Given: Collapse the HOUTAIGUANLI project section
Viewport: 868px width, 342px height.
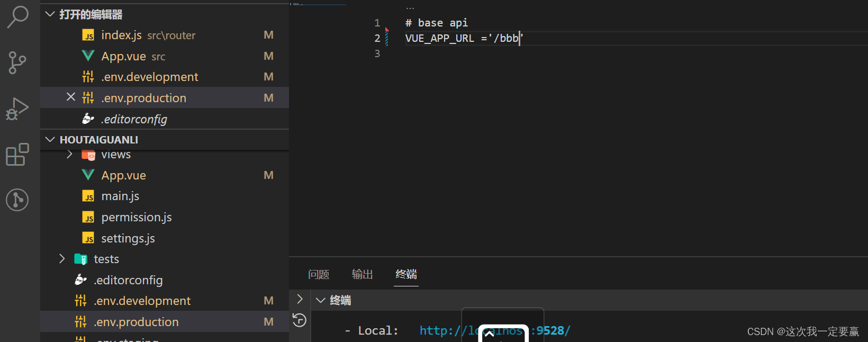Looking at the screenshot, I should tap(50, 140).
